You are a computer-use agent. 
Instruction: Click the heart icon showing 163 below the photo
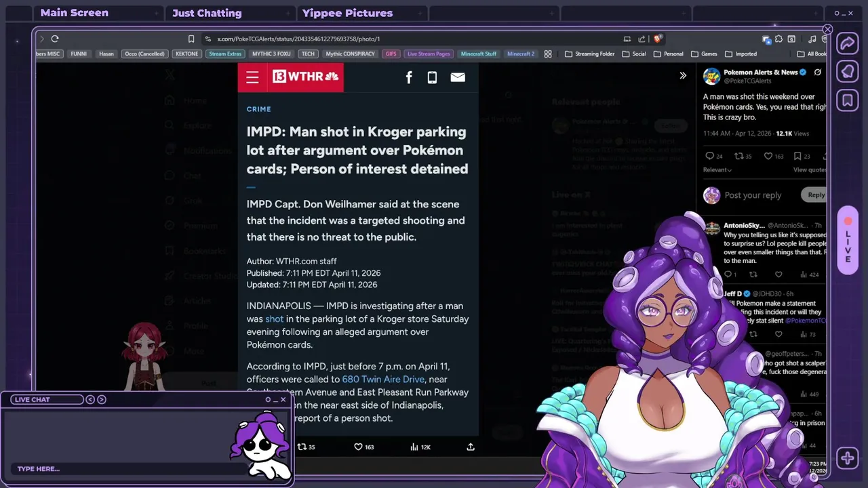358,447
